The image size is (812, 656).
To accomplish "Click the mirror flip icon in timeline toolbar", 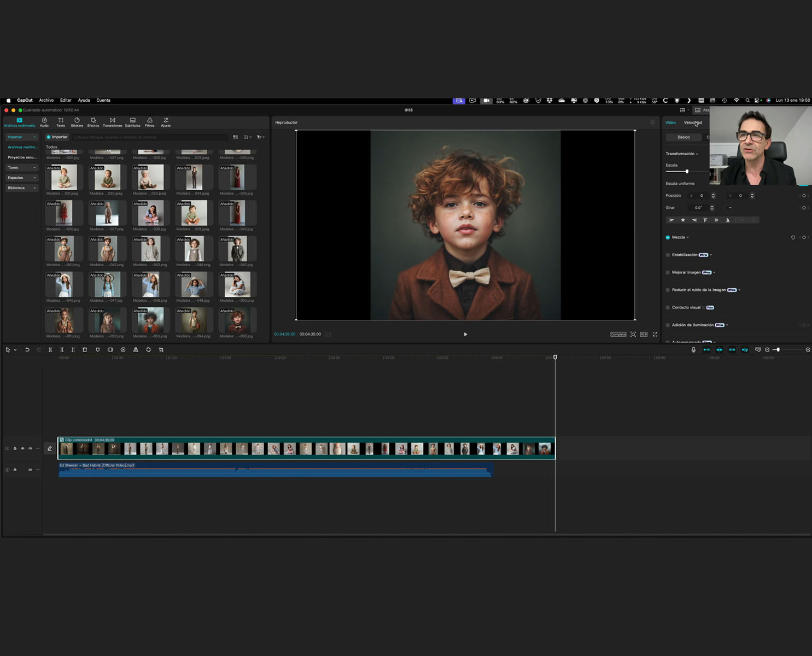I will coord(136,350).
